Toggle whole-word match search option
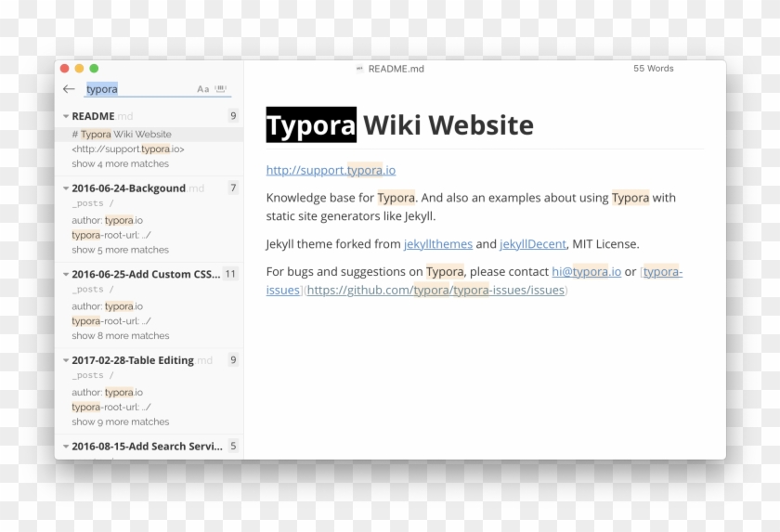Screen dimensions: 780x532 point(221,89)
